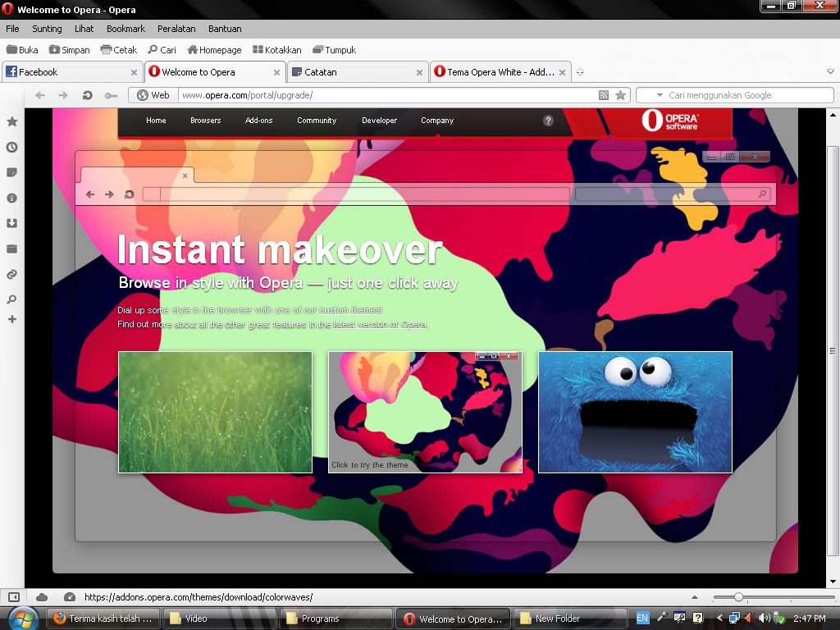
Task: Click the EN language indicator in tray
Action: [641, 619]
